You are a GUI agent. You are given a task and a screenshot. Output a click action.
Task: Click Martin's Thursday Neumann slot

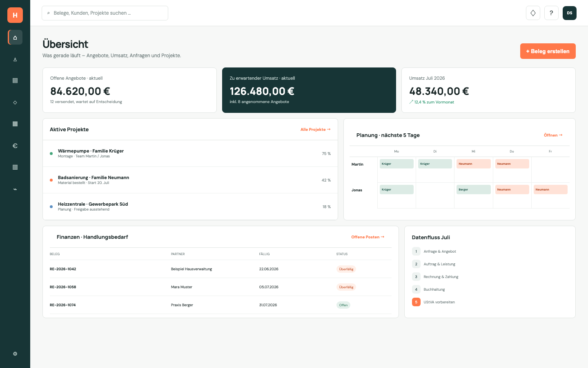click(512, 164)
